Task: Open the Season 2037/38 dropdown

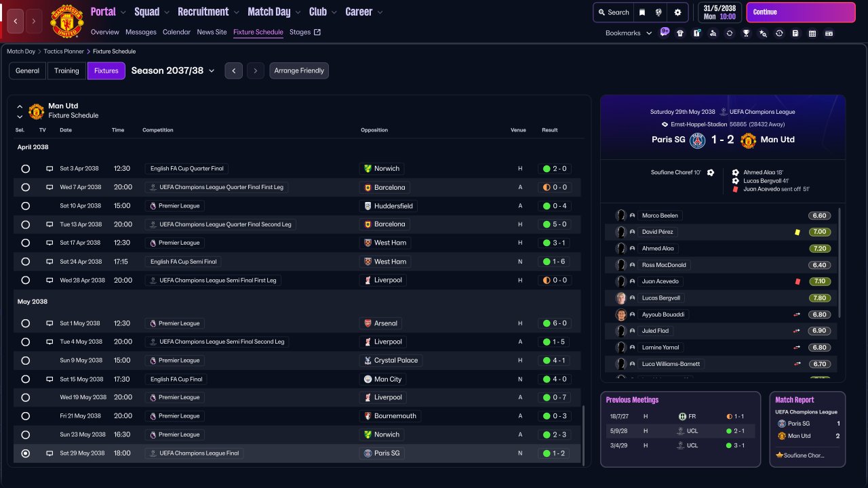Action: click(173, 70)
